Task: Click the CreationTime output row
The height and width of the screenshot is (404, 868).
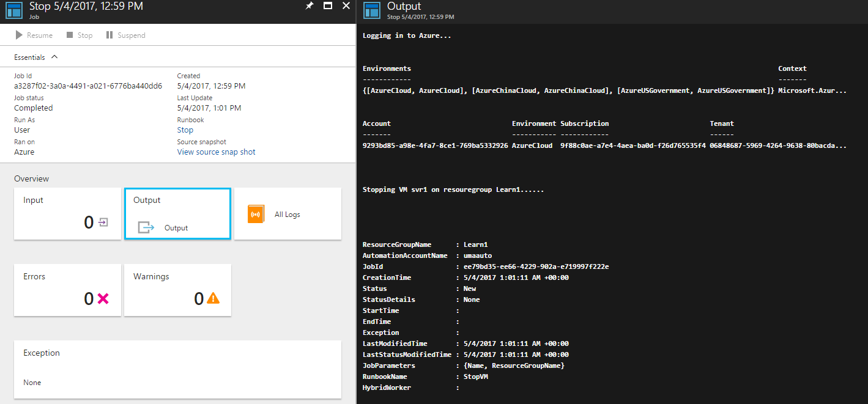Action: tap(466, 277)
